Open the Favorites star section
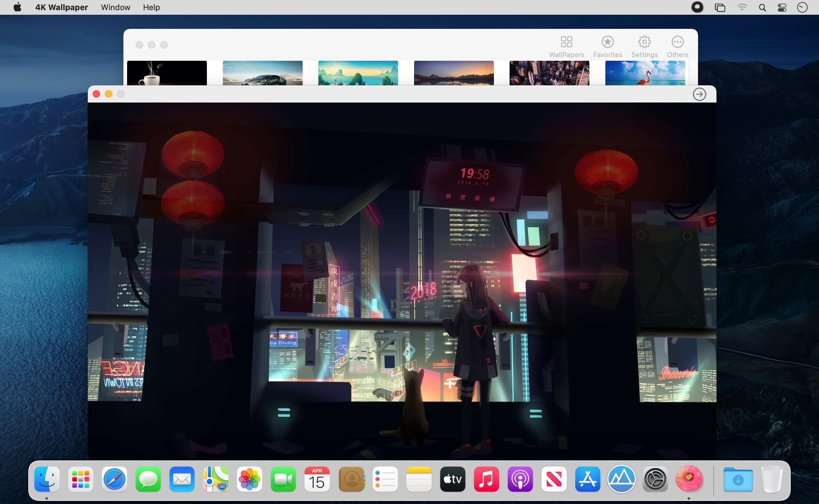819x504 pixels. [607, 46]
